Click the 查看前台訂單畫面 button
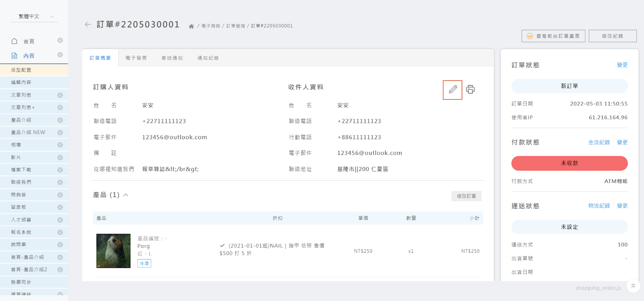The height and width of the screenshot is (301, 644). coord(553,36)
